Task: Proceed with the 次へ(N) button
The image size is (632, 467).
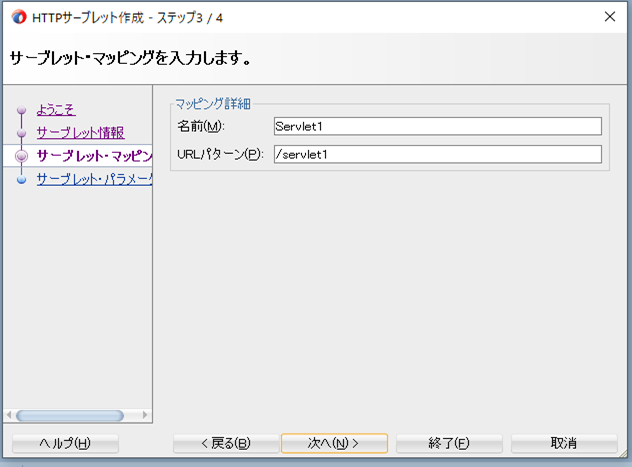Action: tap(333, 443)
